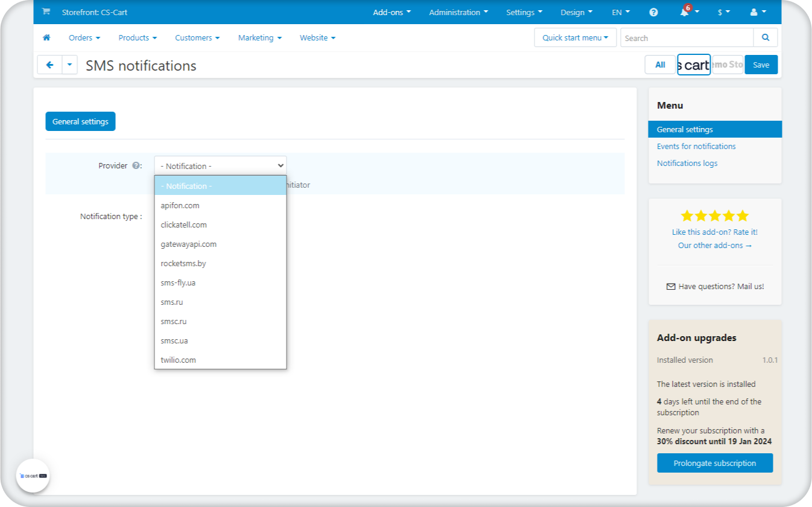
Task: Open the dropdown arrow beside back button
Action: point(70,65)
